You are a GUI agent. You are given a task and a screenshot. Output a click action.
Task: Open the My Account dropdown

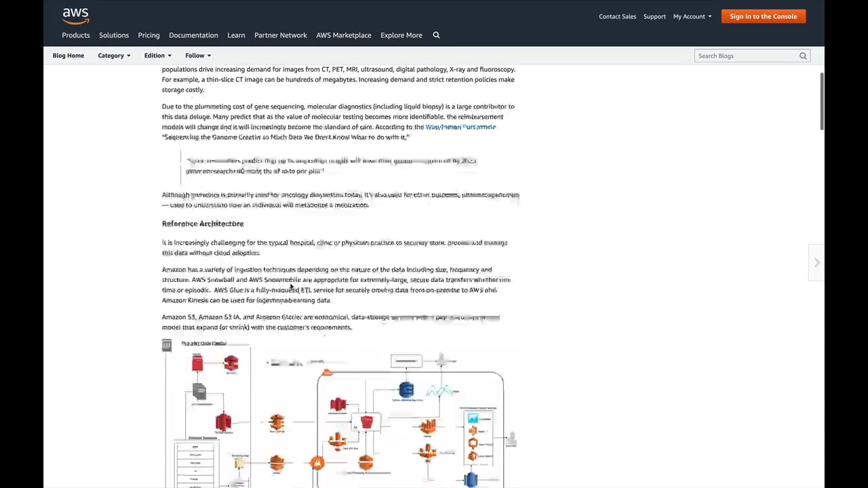[x=692, y=16]
